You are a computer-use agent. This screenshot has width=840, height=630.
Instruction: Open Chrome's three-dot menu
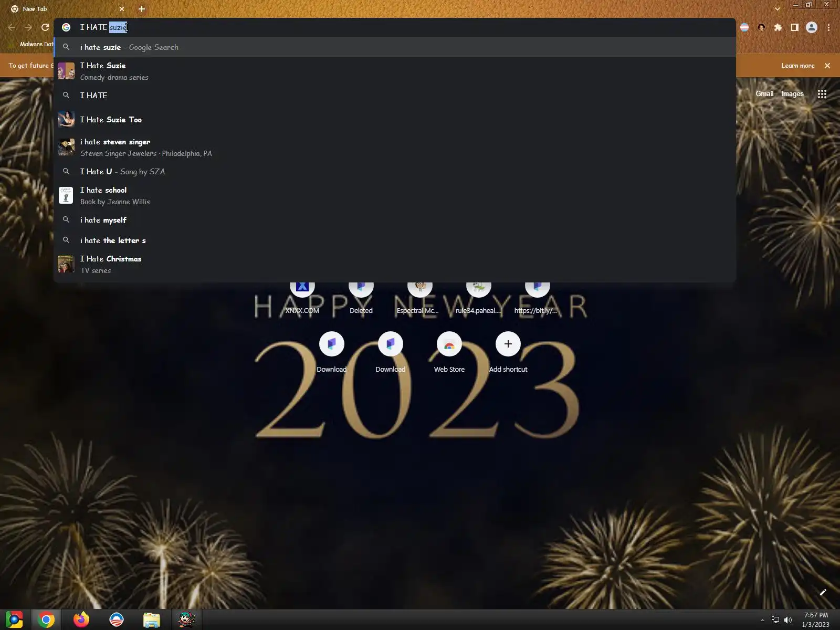(x=828, y=27)
